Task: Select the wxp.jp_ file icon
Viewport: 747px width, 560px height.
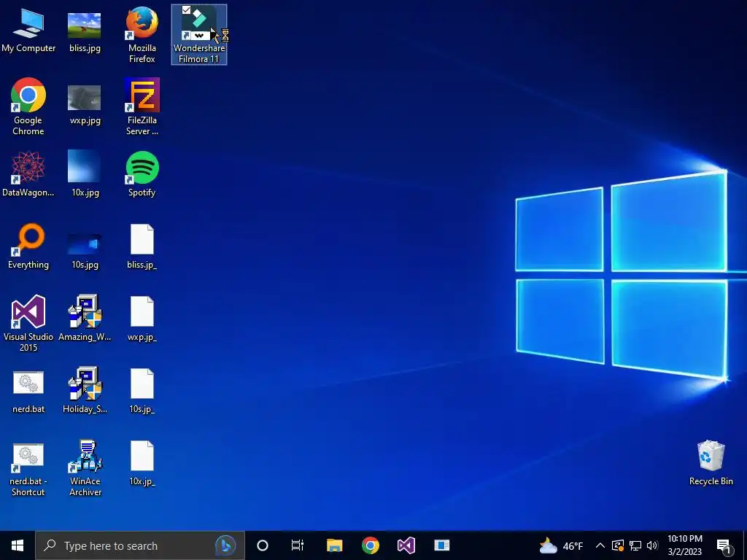Action: point(142,319)
